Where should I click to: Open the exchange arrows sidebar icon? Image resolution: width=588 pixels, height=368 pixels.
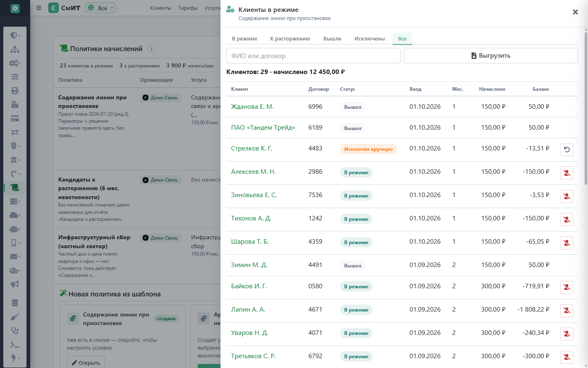tap(15, 132)
